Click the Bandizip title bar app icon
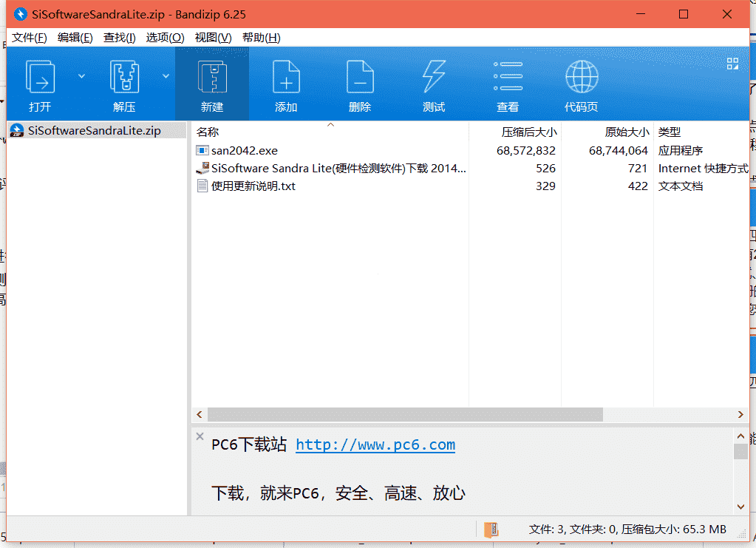The image size is (756, 548). (20, 15)
